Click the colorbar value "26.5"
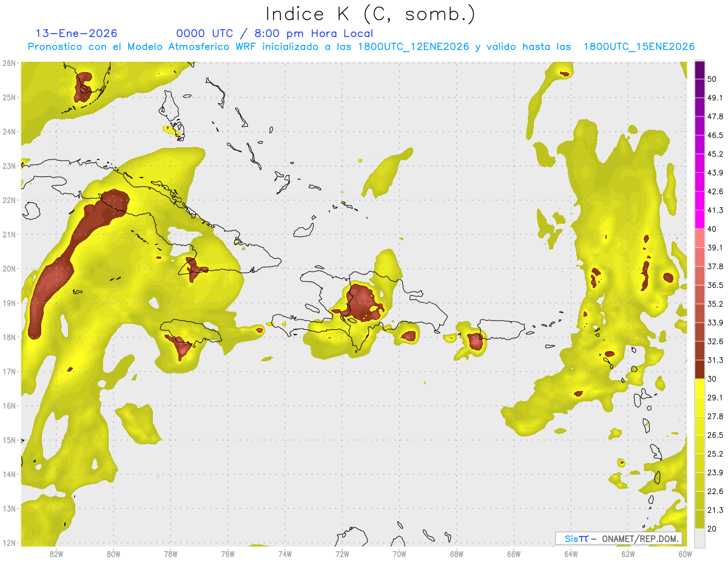Image resolution: width=728 pixels, height=562 pixels. (x=715, y=435)
